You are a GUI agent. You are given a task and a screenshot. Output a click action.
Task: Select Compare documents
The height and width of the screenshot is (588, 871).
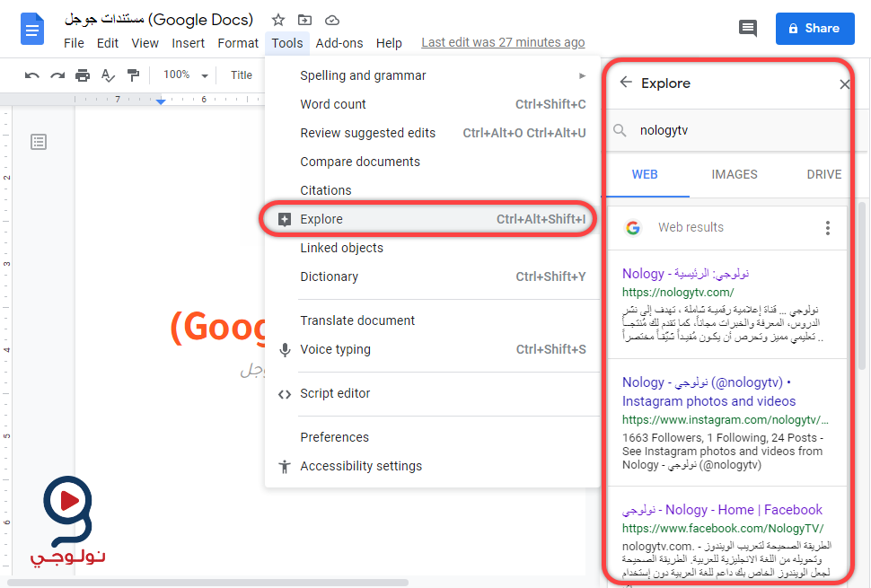pos(432,162)
